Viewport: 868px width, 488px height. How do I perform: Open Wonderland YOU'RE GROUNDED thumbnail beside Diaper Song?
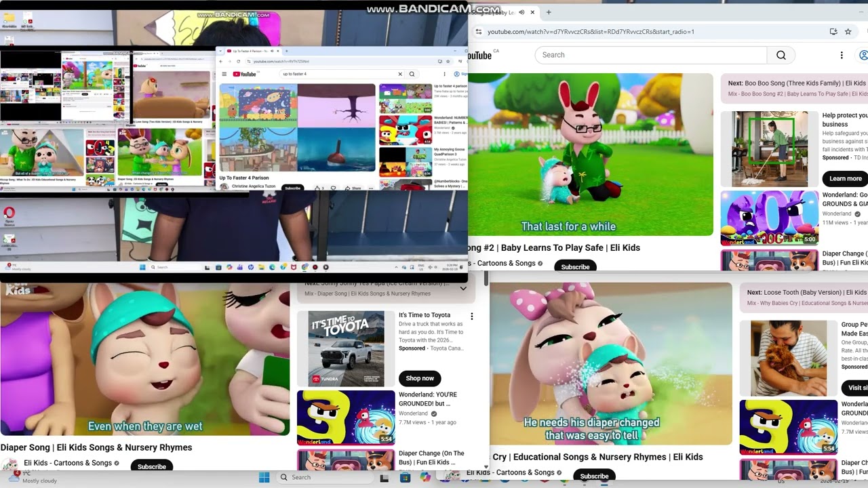346,418
